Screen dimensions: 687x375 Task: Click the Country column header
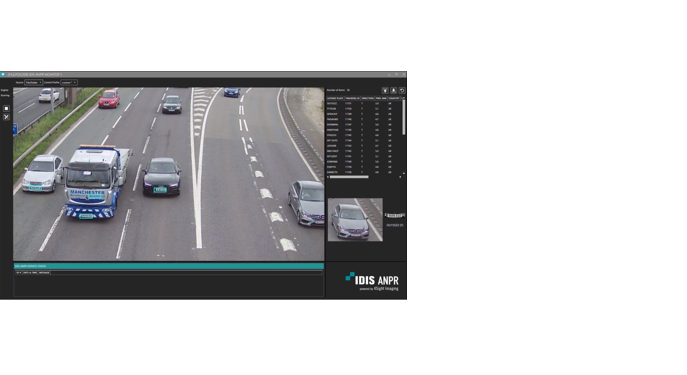(x=394, y=98)
